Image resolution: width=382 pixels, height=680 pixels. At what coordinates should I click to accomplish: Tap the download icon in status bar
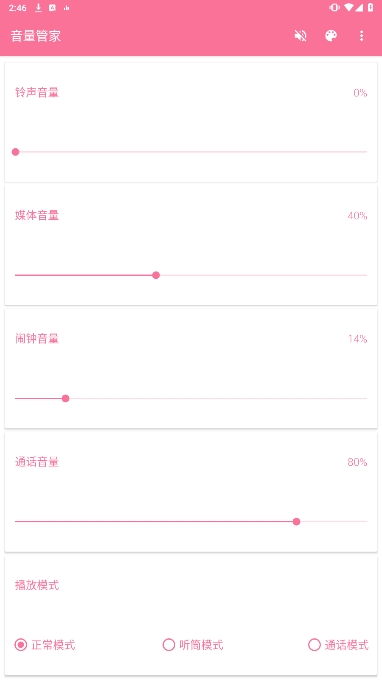click(38, 8)
